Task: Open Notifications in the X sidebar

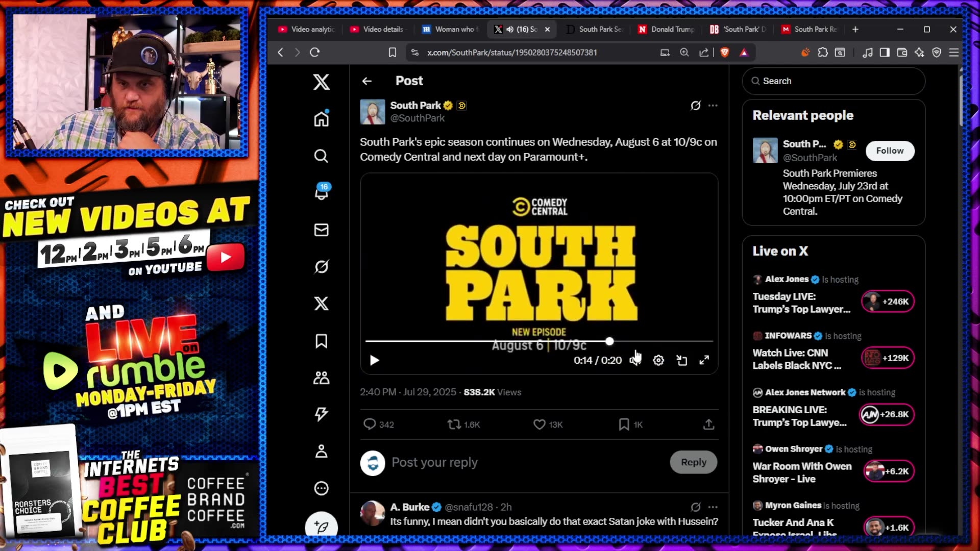Action: pos(321,193)
